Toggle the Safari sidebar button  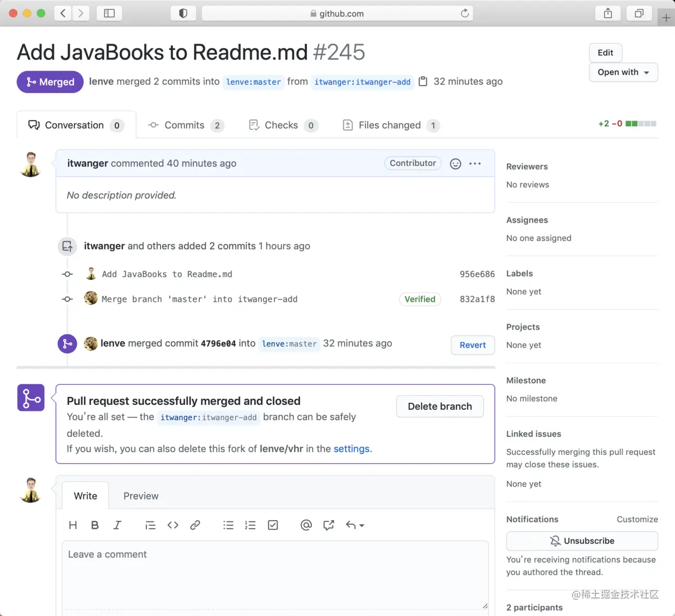(109, 13)
